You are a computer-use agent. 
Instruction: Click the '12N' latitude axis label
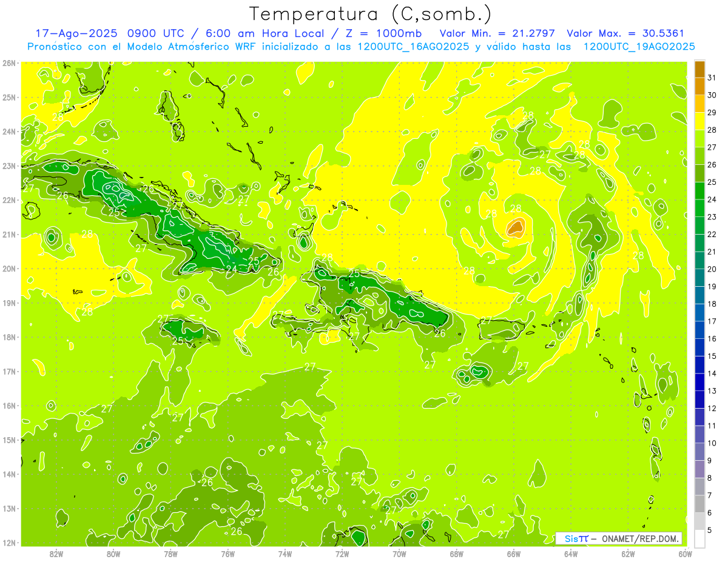(8, 543)
